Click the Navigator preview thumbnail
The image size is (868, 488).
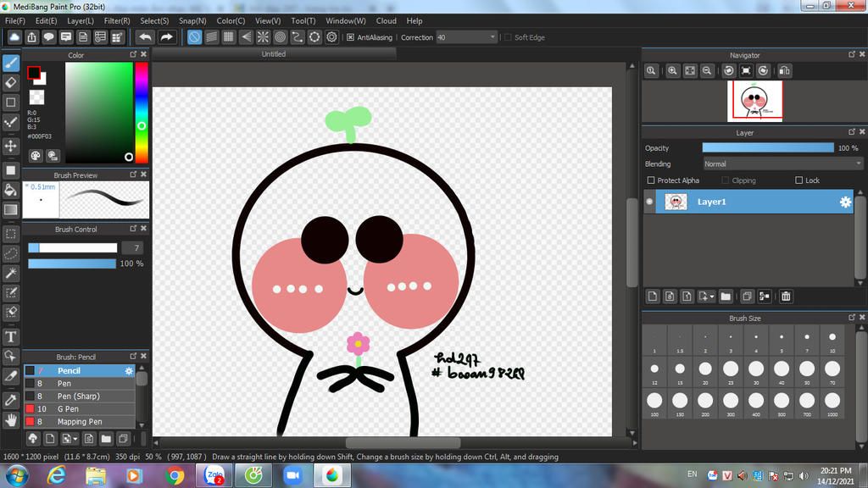[754, 101]
